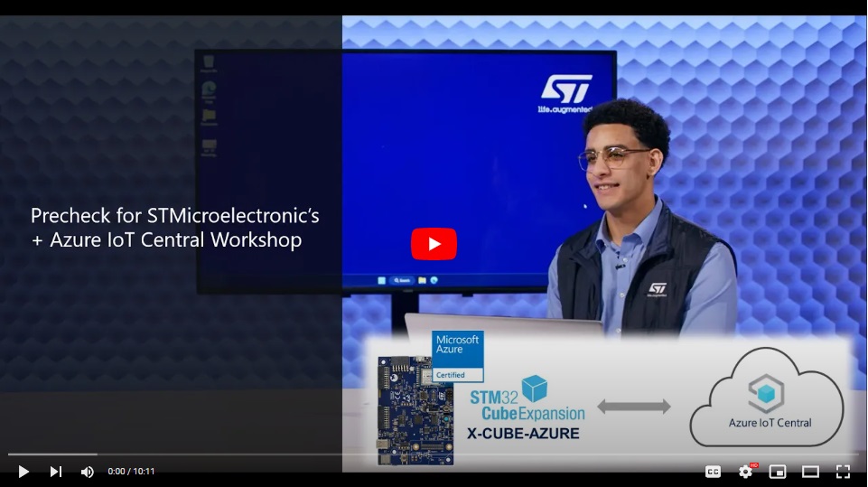Image resolution: width=868 pixels, height=487 pixels.
Task: Skip to the next video
Action: [55, 472]
